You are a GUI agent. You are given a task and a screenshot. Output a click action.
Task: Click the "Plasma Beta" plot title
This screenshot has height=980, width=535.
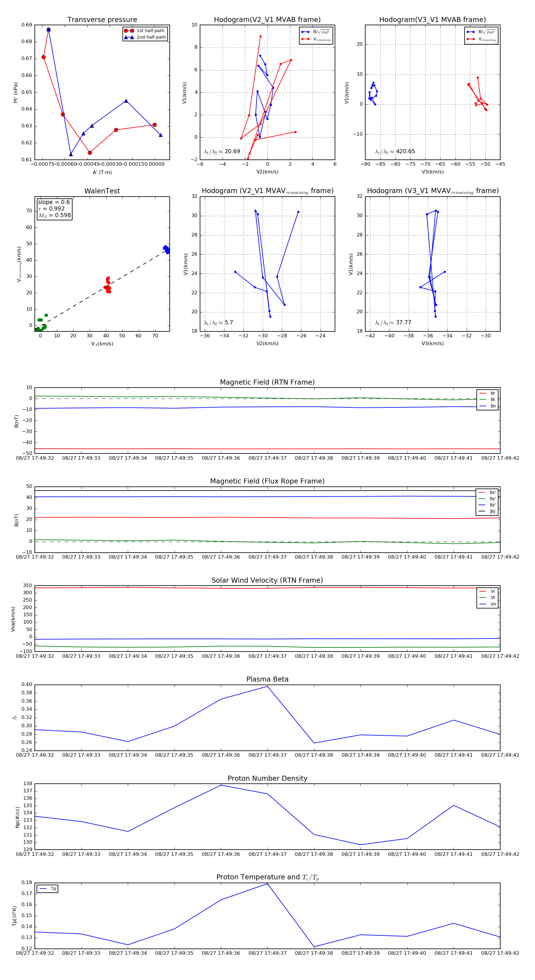(267, 679)
